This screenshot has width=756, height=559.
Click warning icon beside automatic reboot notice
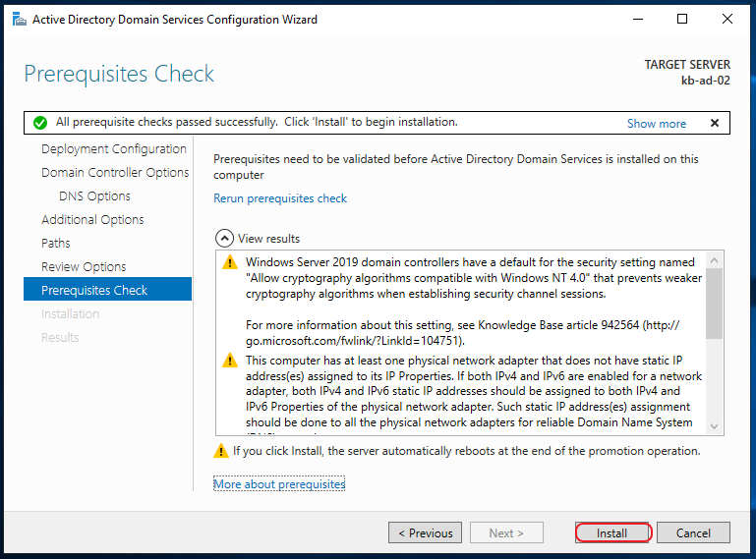click(221, 451)
